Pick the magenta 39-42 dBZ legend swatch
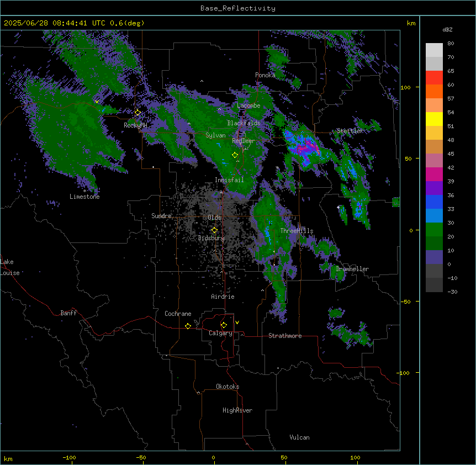This screenshot has height=465, width=476. [434, 174]
